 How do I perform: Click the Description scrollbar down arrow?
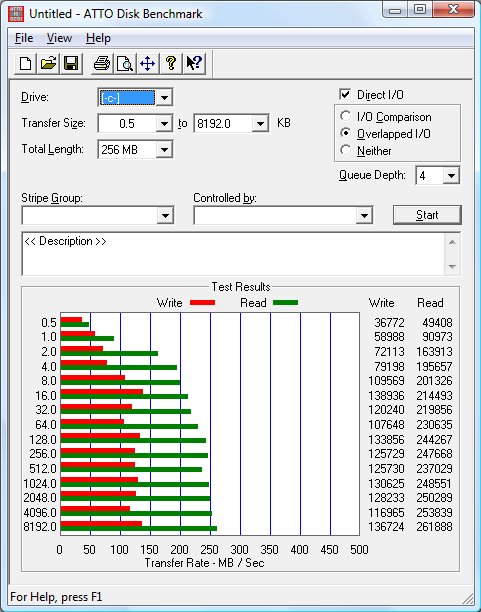[452, 267]
